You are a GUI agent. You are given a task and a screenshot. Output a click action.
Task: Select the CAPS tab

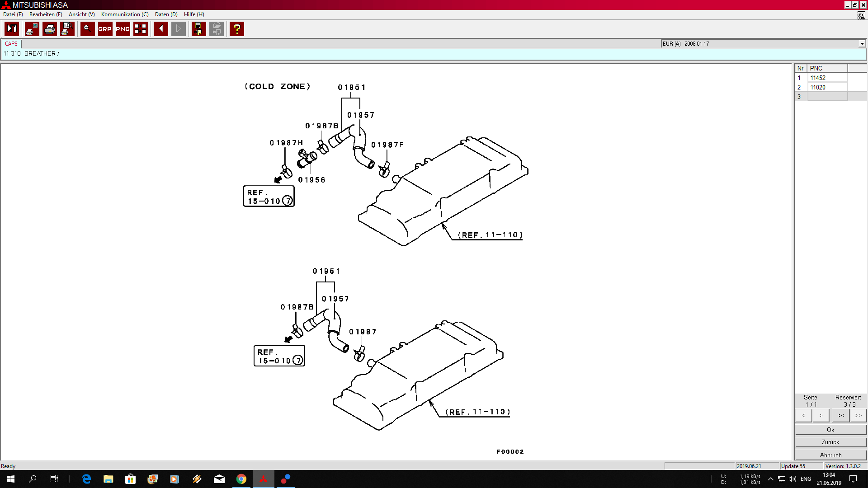[11, 44]
